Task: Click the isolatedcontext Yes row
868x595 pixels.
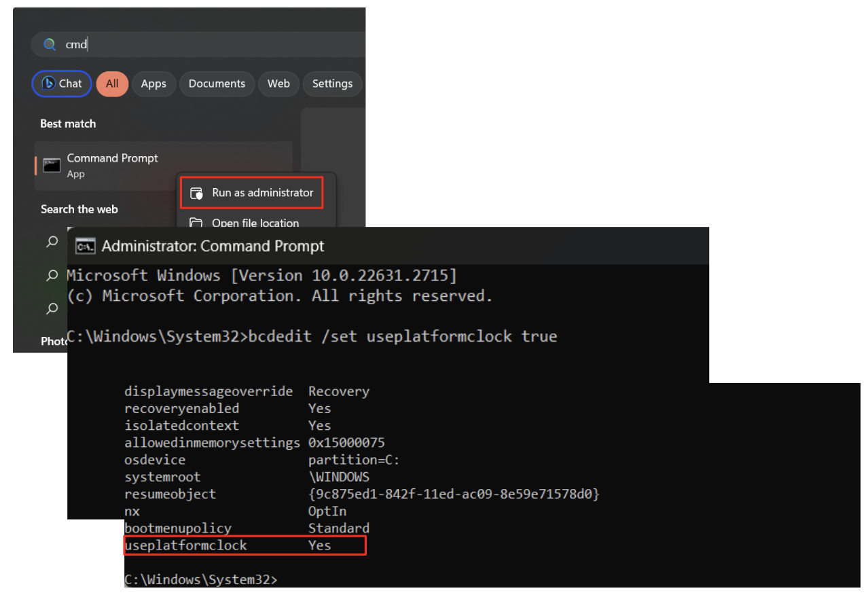Action: pos(228,426)
